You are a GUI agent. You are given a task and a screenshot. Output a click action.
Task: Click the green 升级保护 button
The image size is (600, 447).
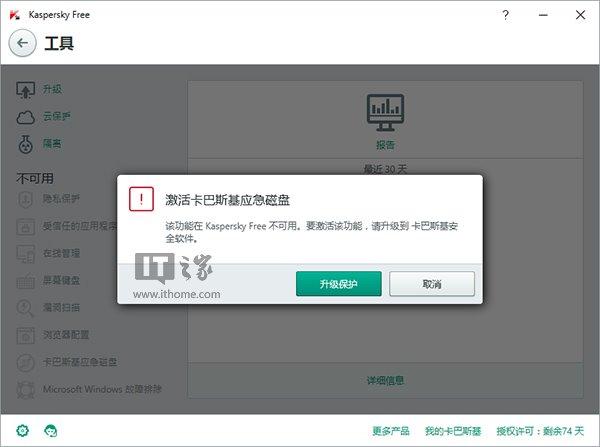(x=339, y=284)
